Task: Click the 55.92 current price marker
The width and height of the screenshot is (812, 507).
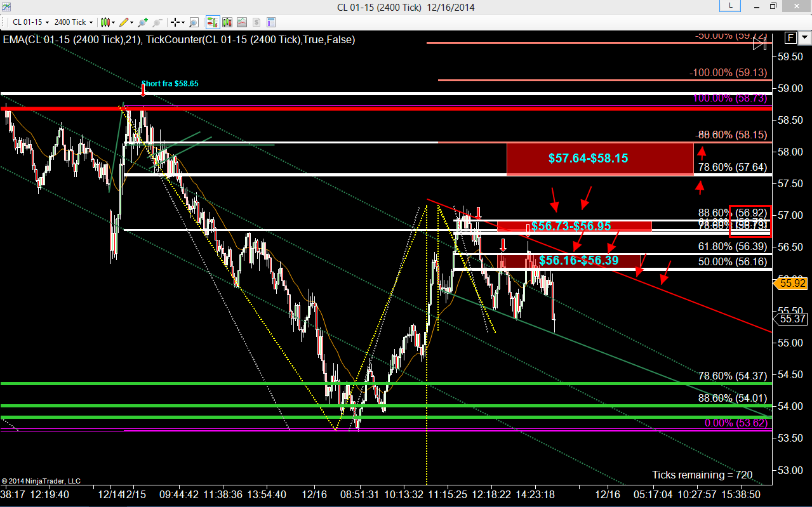Action: pos(791,284)
